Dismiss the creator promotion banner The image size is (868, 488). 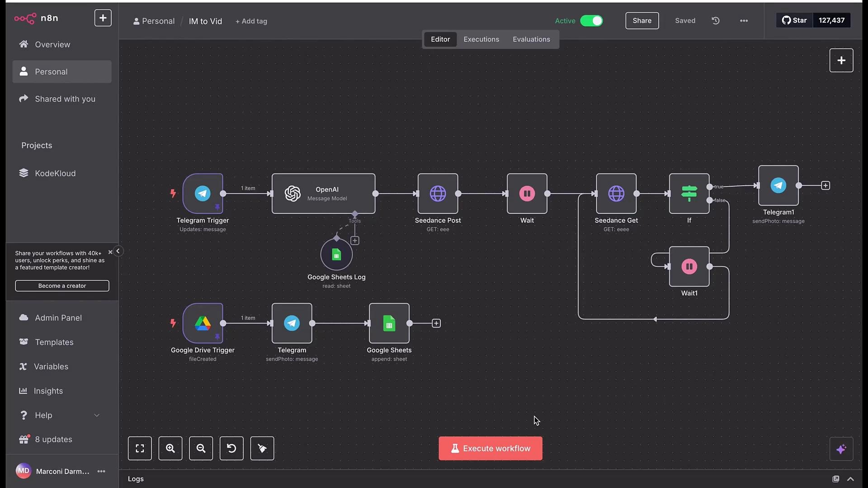[110, 253]
